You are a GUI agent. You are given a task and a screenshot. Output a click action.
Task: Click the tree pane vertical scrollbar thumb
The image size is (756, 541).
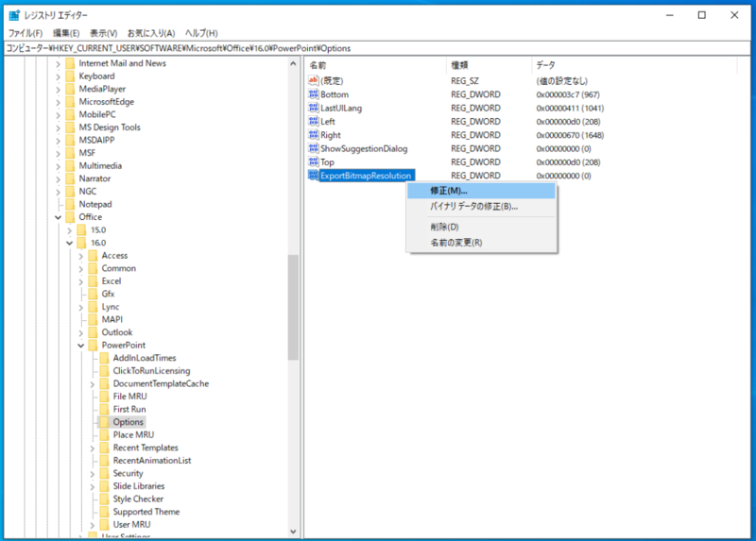tap(293, 308)
